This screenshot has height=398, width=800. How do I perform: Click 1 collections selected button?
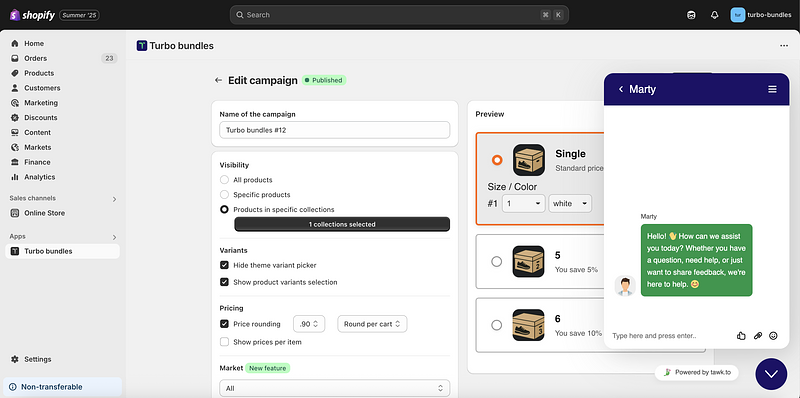tap(342, 224)
